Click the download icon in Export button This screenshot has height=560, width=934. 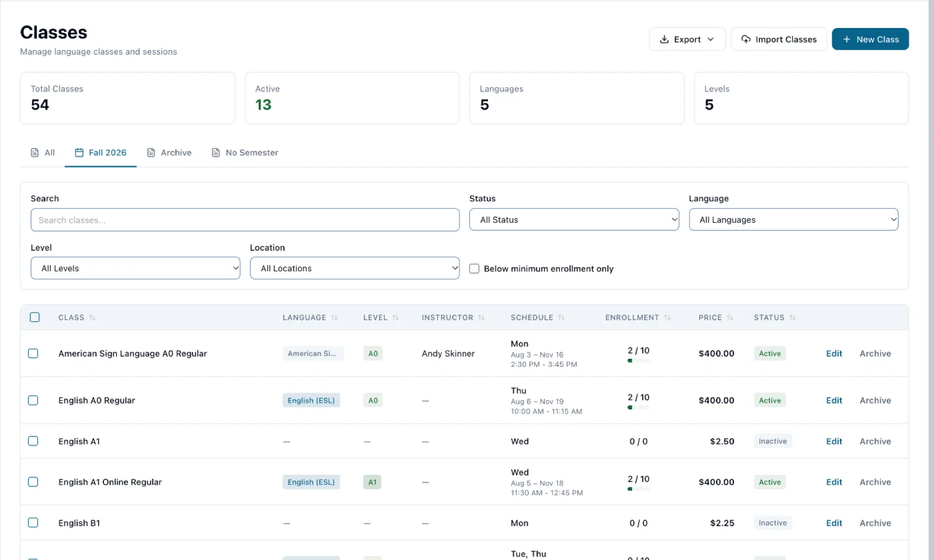point(664,39)
